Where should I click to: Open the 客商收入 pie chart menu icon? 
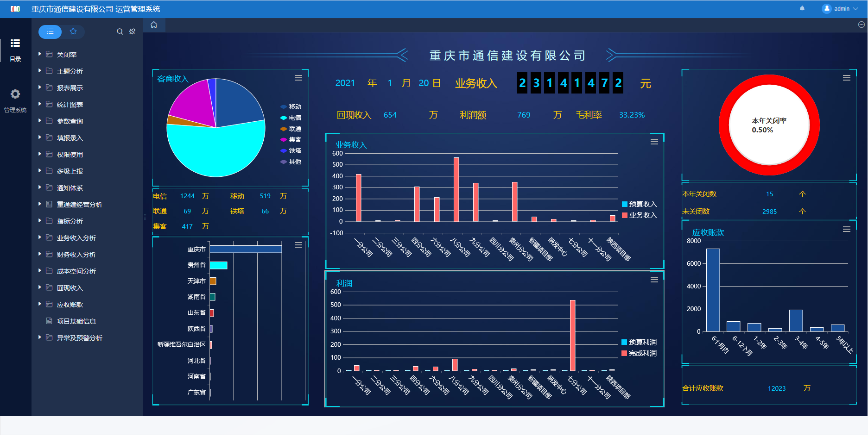[298, 78]
